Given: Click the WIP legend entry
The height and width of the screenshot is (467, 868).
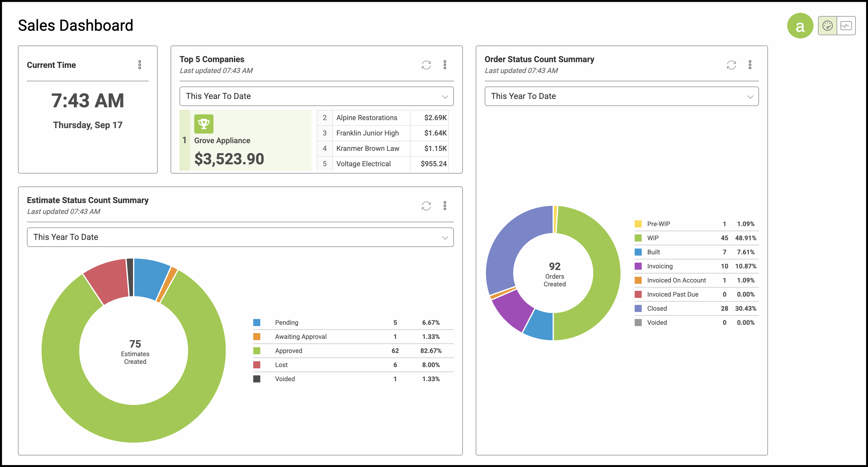Looking at the screenshot, I should coord(696,238).
